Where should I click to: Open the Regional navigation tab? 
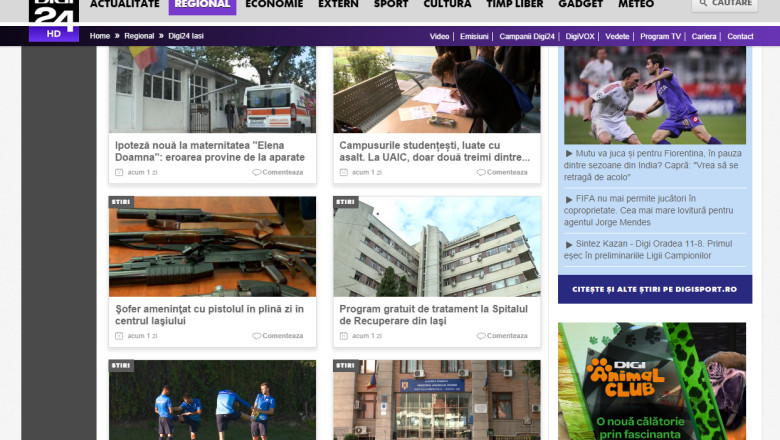pos(202,5)
